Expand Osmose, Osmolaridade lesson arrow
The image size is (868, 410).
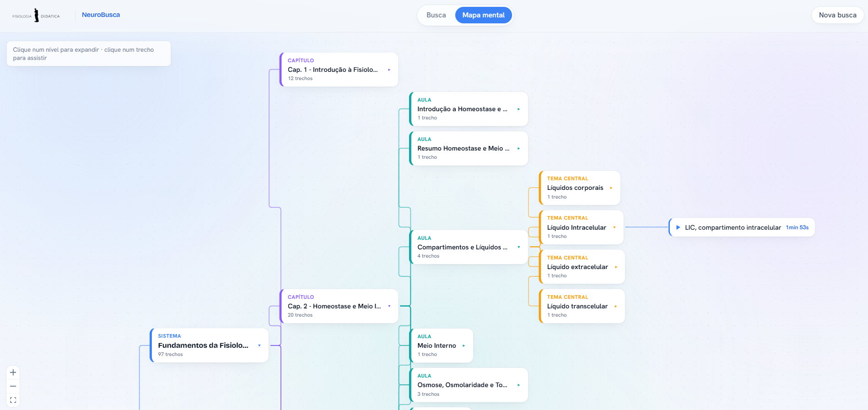tap(518, 385)
